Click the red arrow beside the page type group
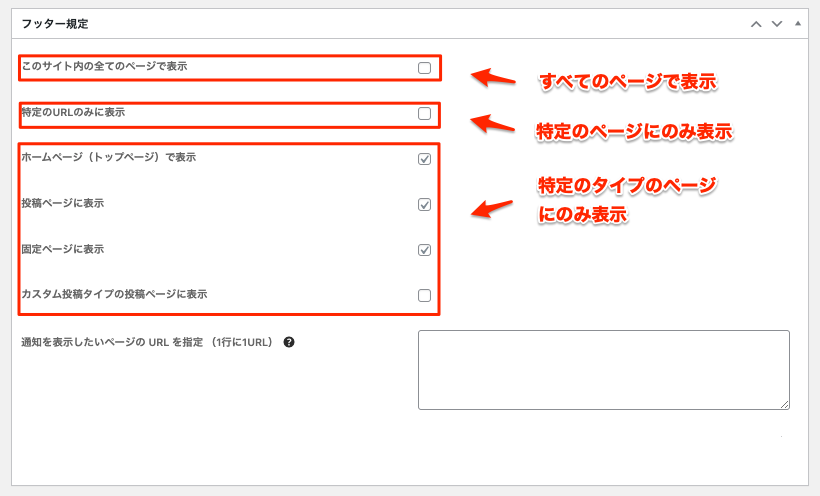Viewport: 820px width, 496px height. 491,208
